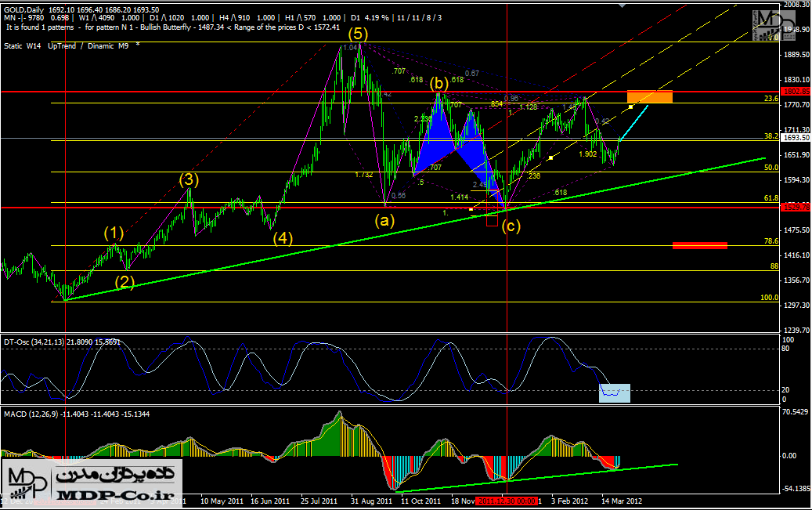Click 1297.30 on the price axis
Screen dimensions: 812x510
point(797,306)
